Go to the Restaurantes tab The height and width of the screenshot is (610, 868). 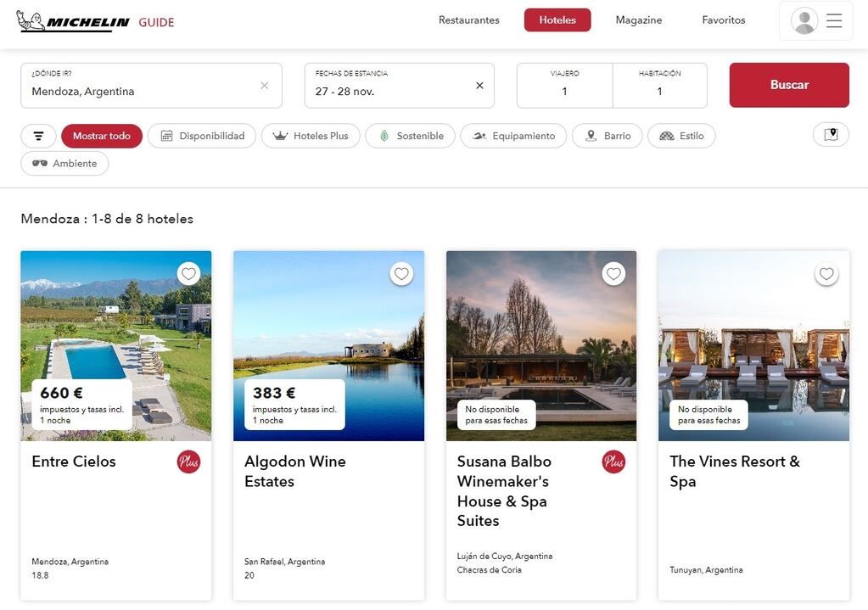pos(468,20)
